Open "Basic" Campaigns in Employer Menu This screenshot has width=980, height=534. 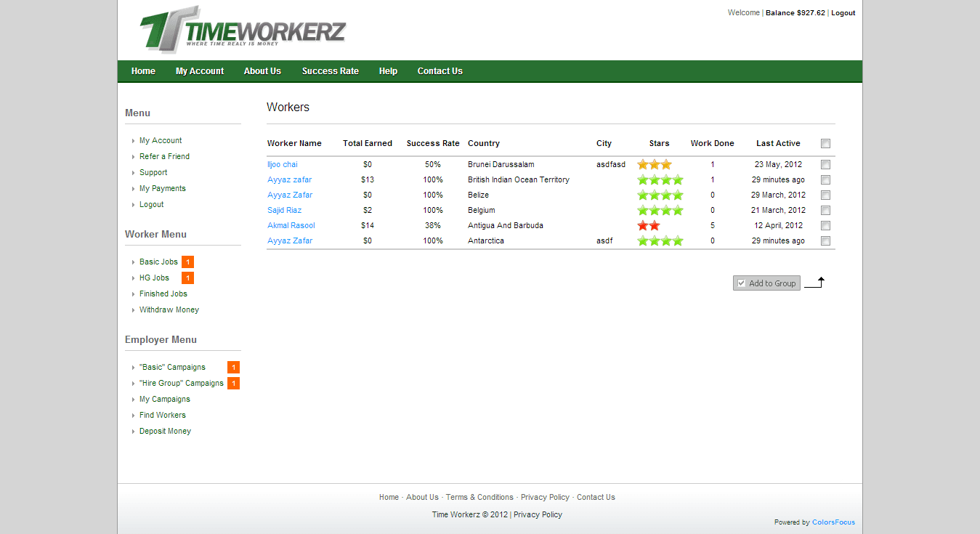(x=172, y=368)
